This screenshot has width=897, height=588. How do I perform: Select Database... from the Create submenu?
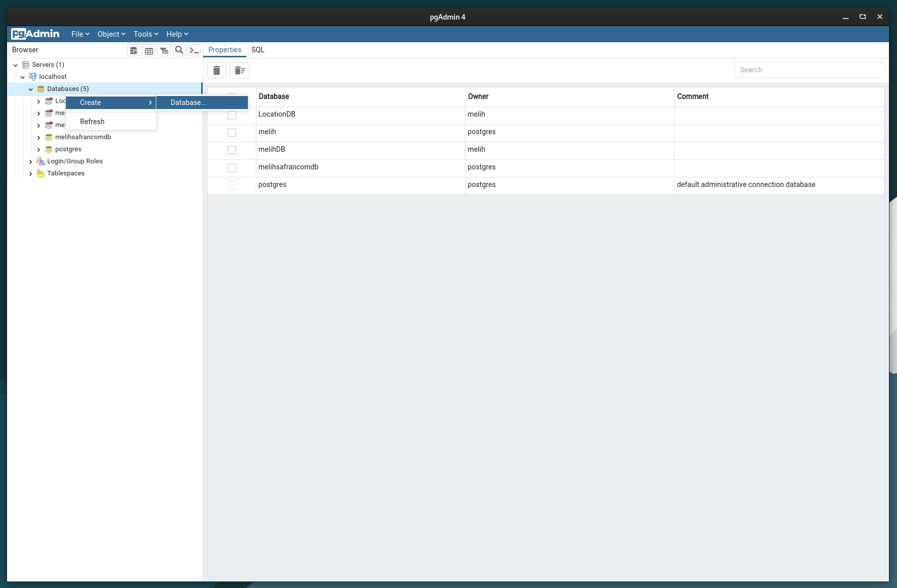pyautogui.click(x=202, y=103)
